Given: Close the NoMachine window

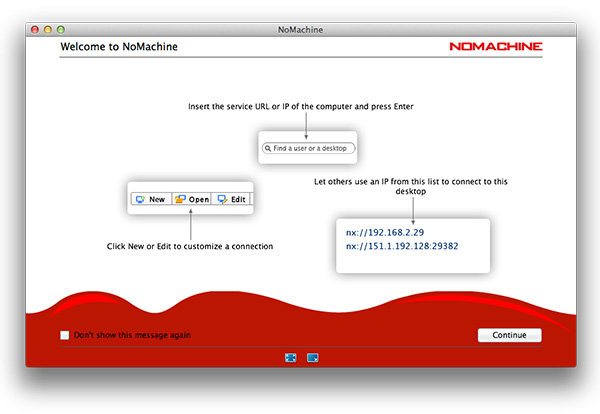Looking at the screenshot, I should [35, 30].
